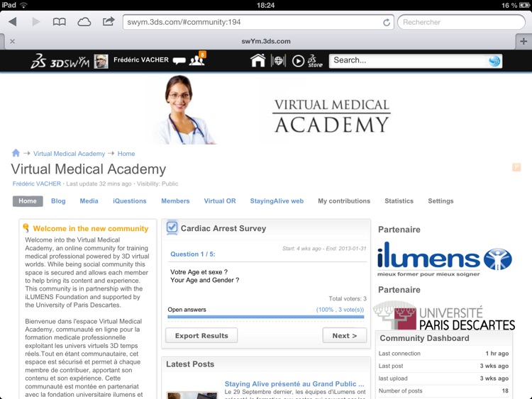This screenshot has height=399, width=532.
Task: Switch to the Blog tab
Action: (x=58, y=201)
